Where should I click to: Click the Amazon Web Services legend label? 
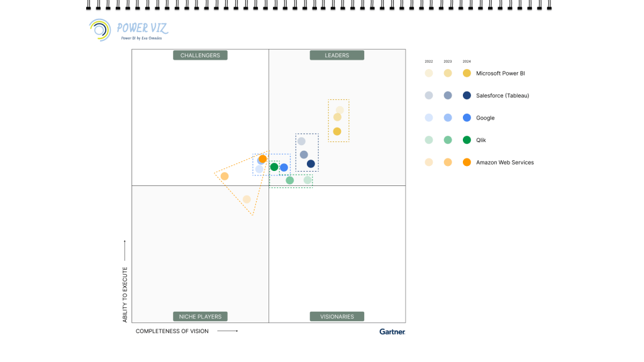[504, 162]
